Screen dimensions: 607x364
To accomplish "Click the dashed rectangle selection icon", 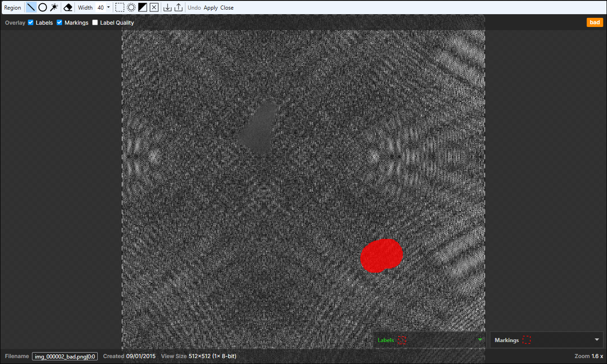I will (x=120, y=7).
